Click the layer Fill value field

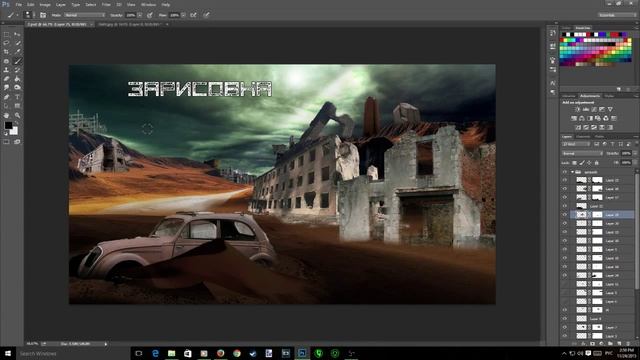pos(626,163)
